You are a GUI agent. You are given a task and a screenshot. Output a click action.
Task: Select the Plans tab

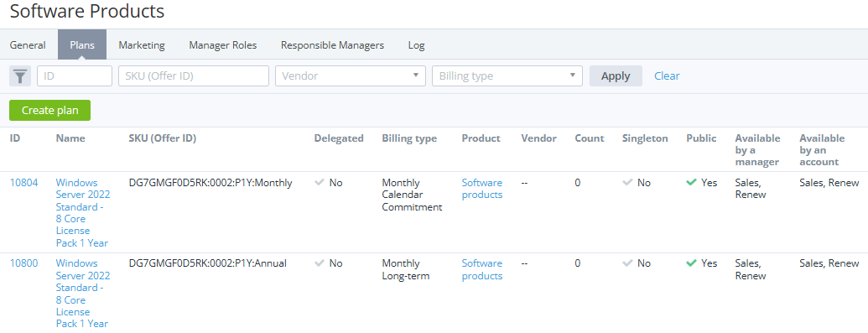coord(82,45)
